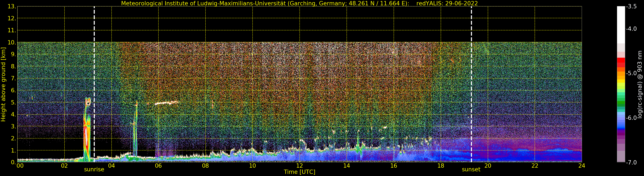
Task: Click the x-axis tick label '22'
Action: coord(534,166)
